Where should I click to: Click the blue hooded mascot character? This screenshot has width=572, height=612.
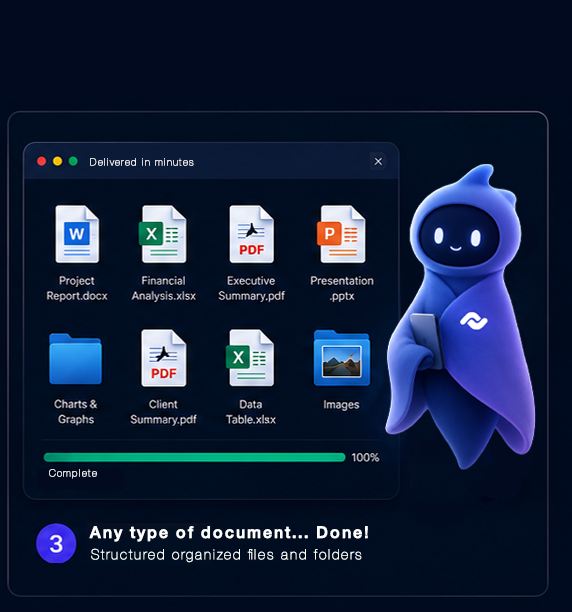[462, 316]
